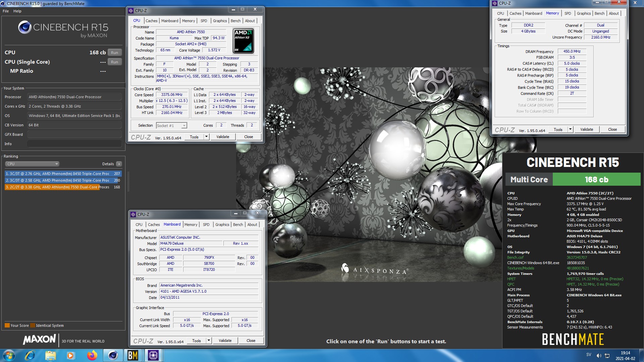
Task: Open Tools dropdown arrow in CPU-Z Memory window
Action: (x=570, y=129)
